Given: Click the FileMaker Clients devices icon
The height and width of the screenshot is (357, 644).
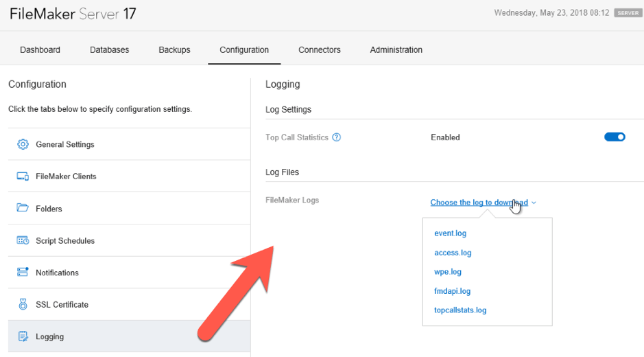Looking at the screenshot, I should [x=23, y=176].
